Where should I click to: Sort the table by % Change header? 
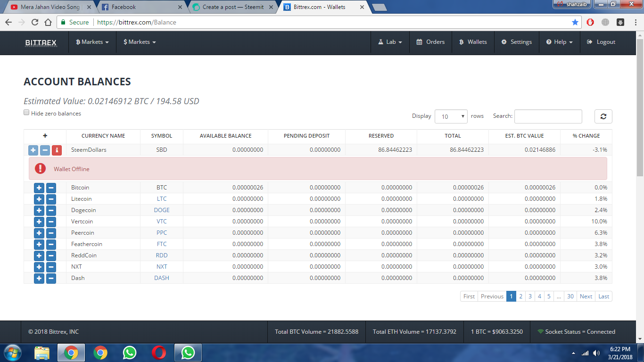click(586, 136)
